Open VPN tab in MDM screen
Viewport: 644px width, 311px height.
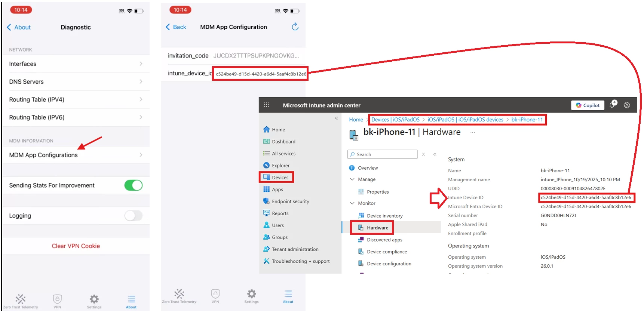pyautogui.click(x=215, y=296)
